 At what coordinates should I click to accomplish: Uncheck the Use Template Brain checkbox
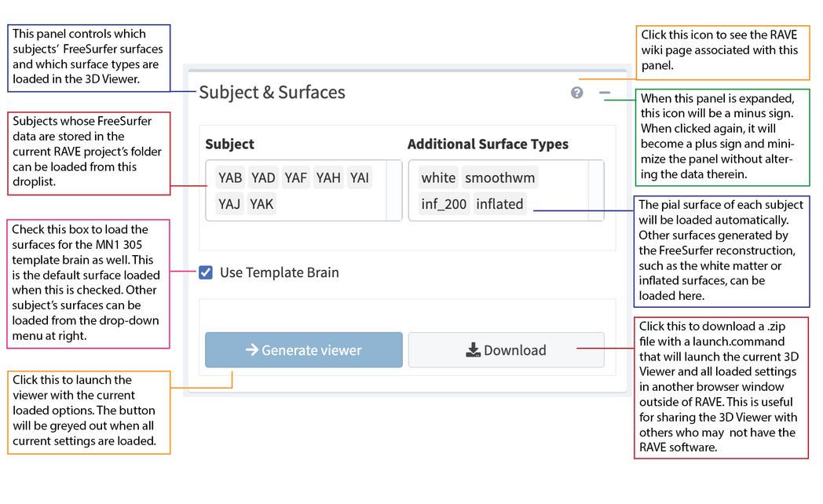(206, 272)
